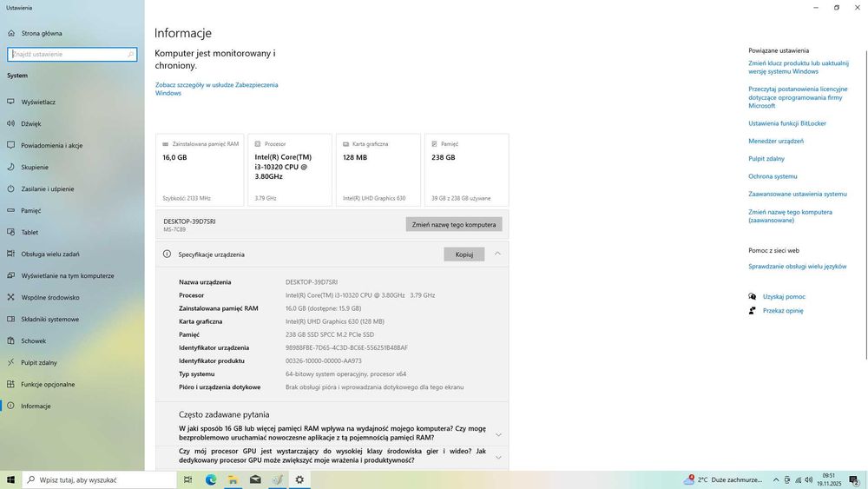The image size is (868, 489).
Task: Click the Zainstalowana pamięć RAM card
Action: point(200,170)
